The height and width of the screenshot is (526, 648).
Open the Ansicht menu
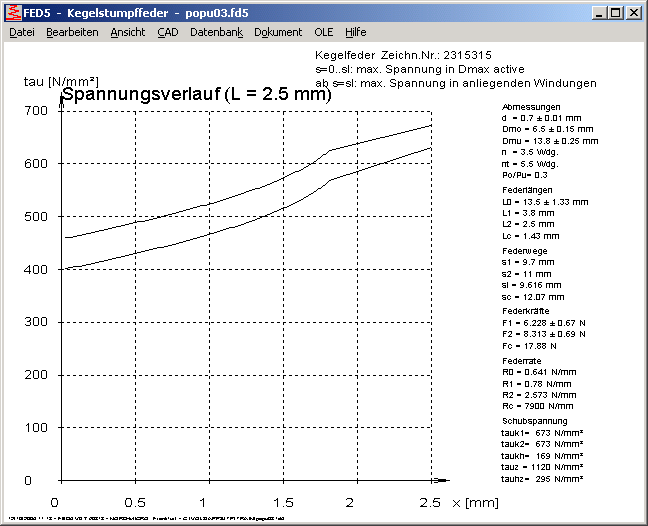[127, 32]
